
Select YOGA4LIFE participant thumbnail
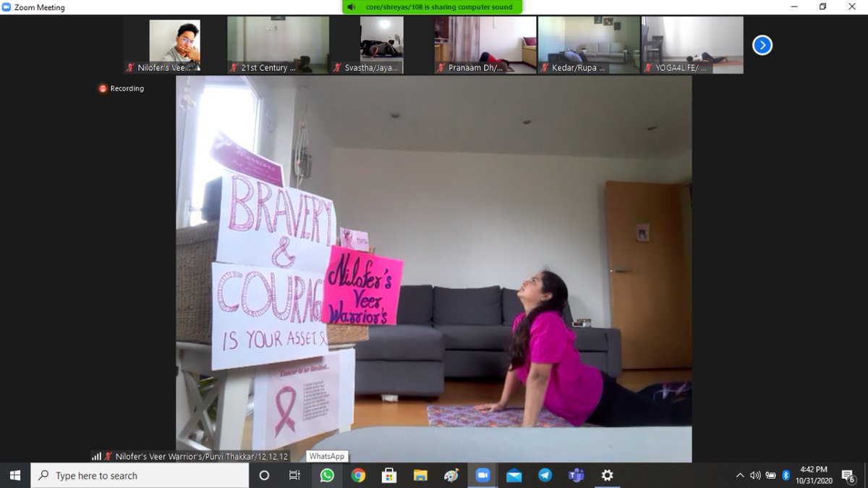[x=692, y=45]
